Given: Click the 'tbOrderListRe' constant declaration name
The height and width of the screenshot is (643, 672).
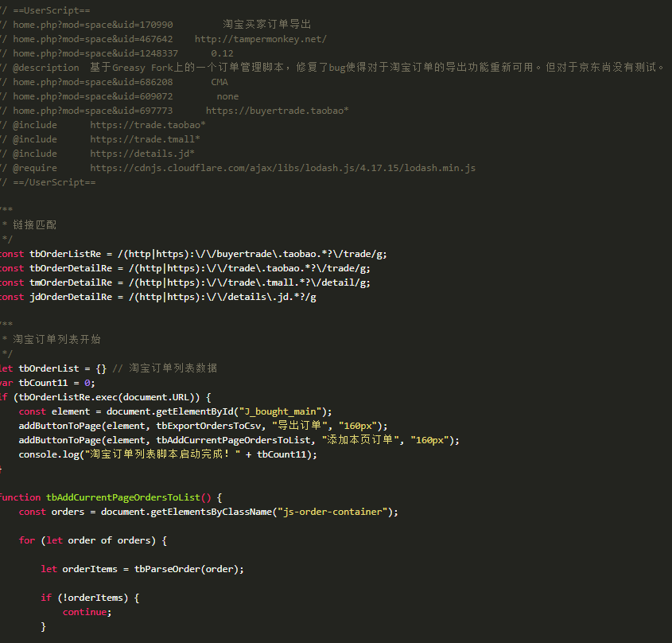Looking at the screenshot, I should (x=65, y=254).
